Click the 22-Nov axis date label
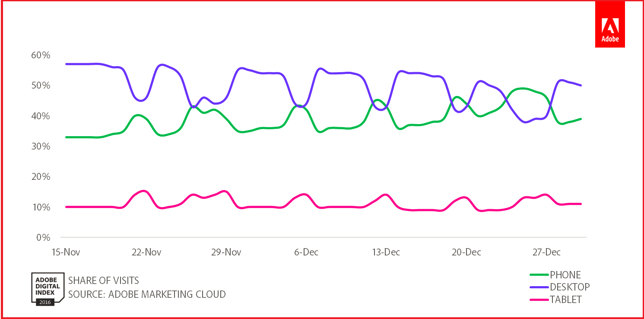644x319 pixels. tap(146, 252)
